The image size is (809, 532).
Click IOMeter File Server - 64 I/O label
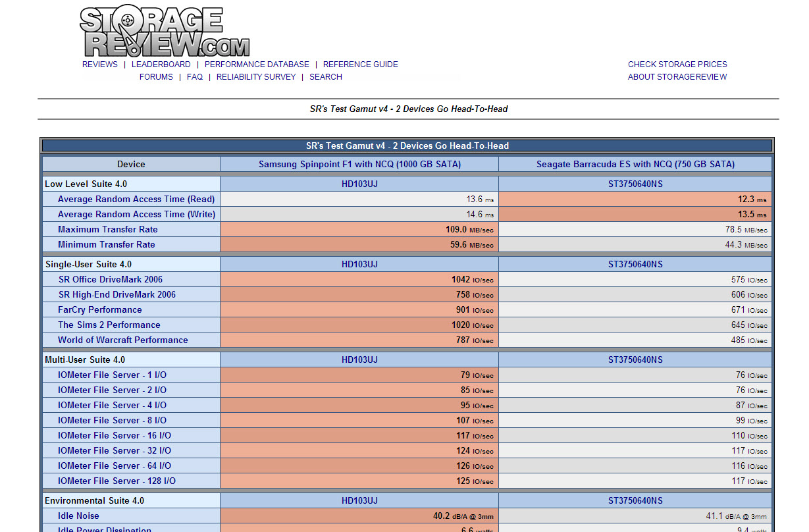(115, 465)
